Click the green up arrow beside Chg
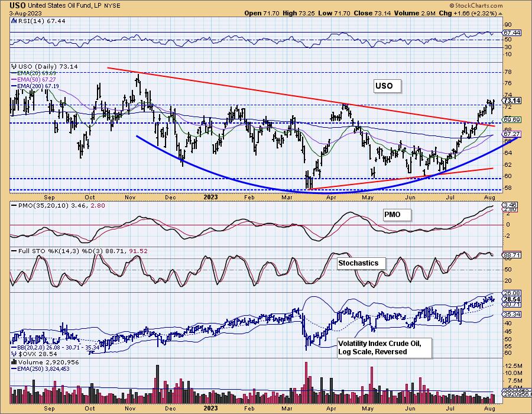Image resolution: width=532 pixels, height=414 pixels. coord(500,14)
